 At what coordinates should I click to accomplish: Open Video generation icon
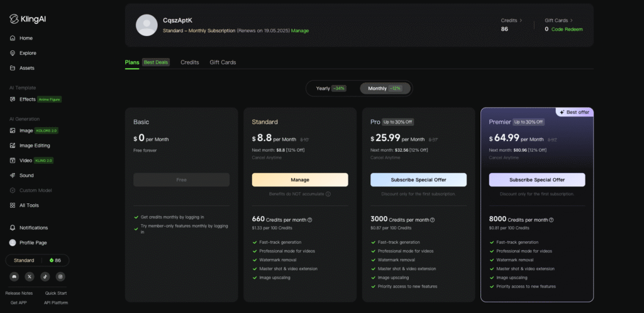(x=13, y=161)
